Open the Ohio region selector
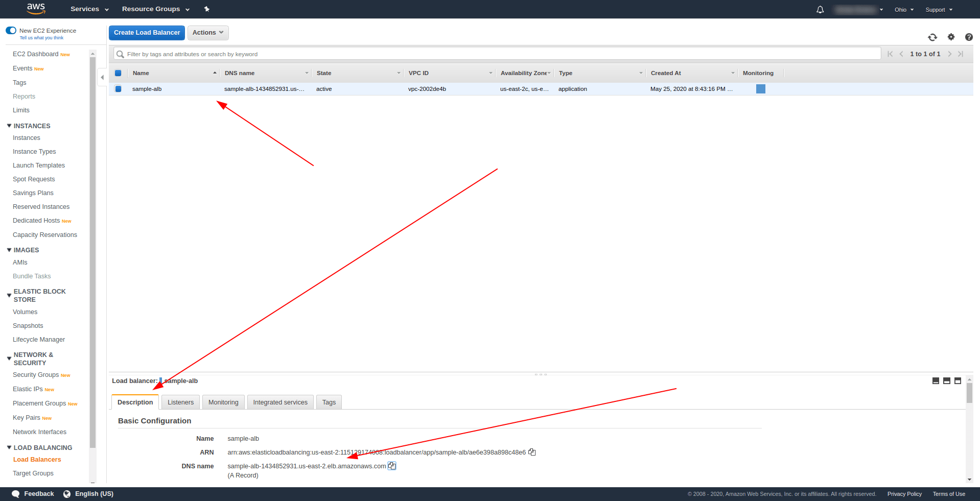The height and width of the screenshot is (501, 980). pos(903,9)
